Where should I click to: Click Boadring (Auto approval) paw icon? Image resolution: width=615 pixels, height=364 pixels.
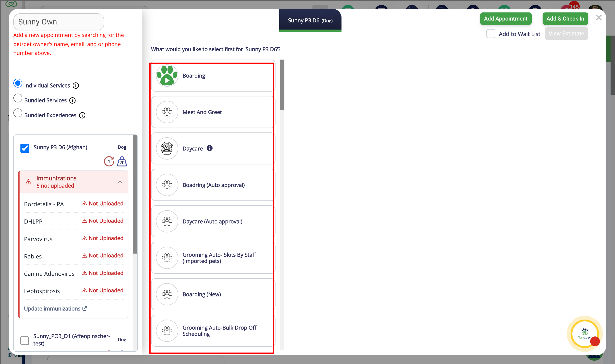click(x=167, y=185)
